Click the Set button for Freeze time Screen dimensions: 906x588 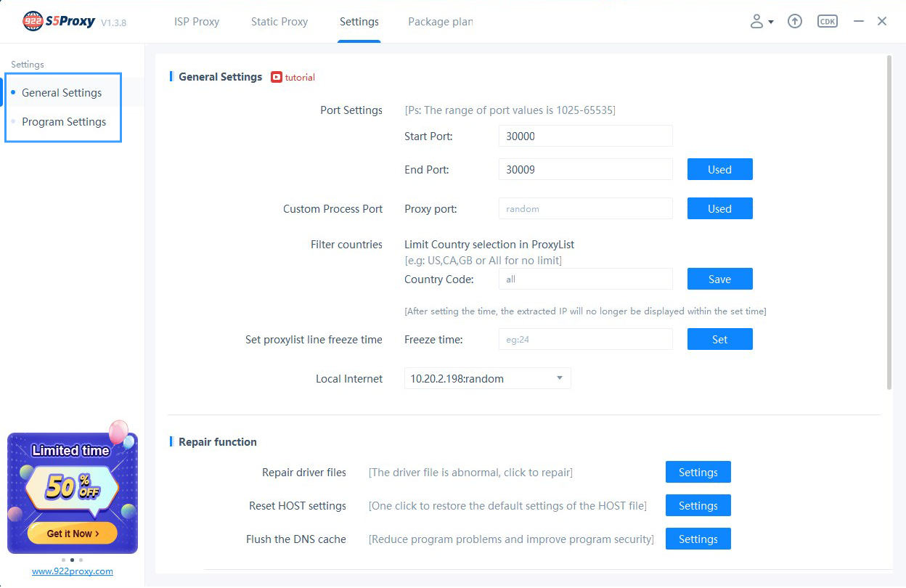tap(719, 339)
